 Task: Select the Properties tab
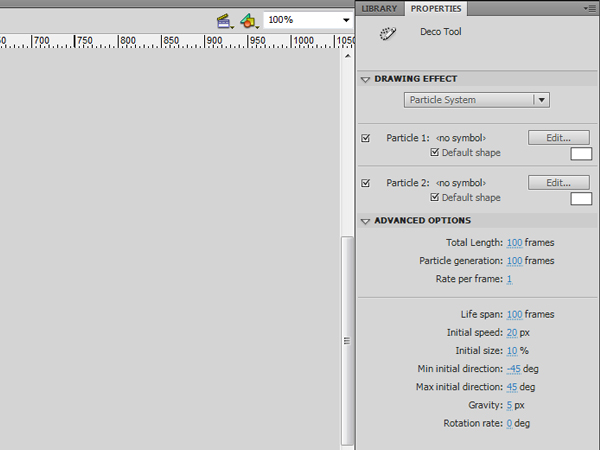coord(436,8)
